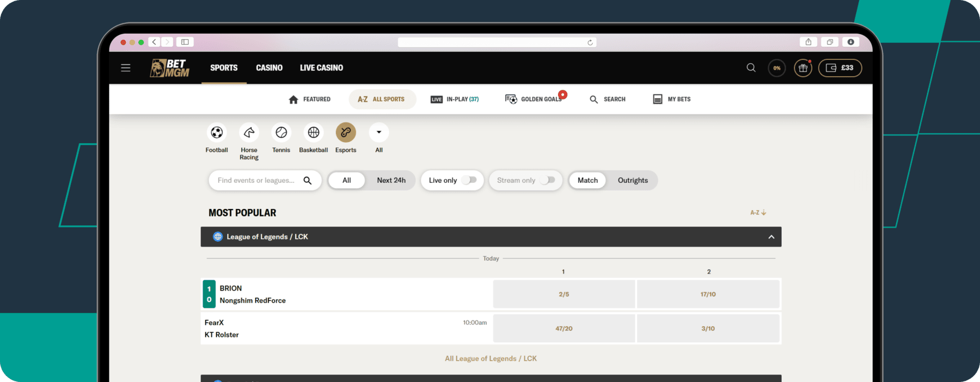Screen dimensions: 980x382
Task: Click the browser address bar
Action: pyautogui.click(x=497, y=42)
